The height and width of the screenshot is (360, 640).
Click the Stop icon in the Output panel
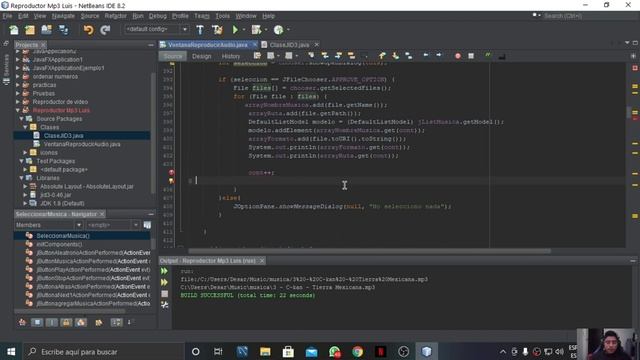tap(164, 294)
